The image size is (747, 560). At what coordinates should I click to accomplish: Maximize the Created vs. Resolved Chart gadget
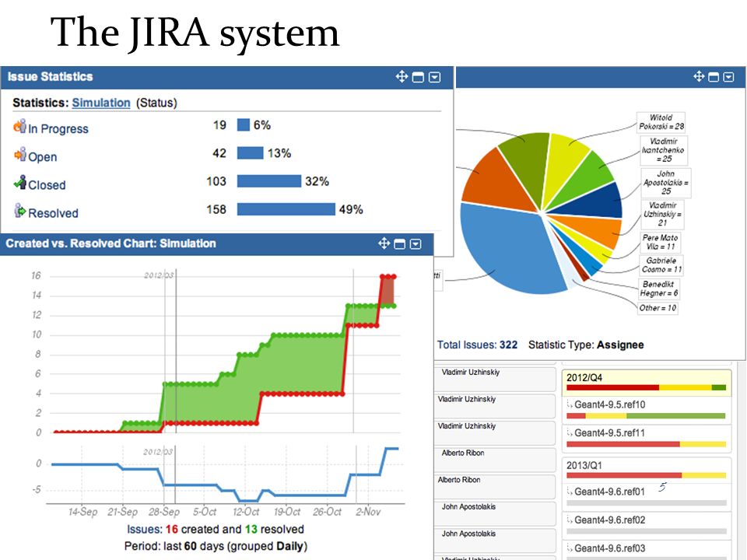[400, 244]
